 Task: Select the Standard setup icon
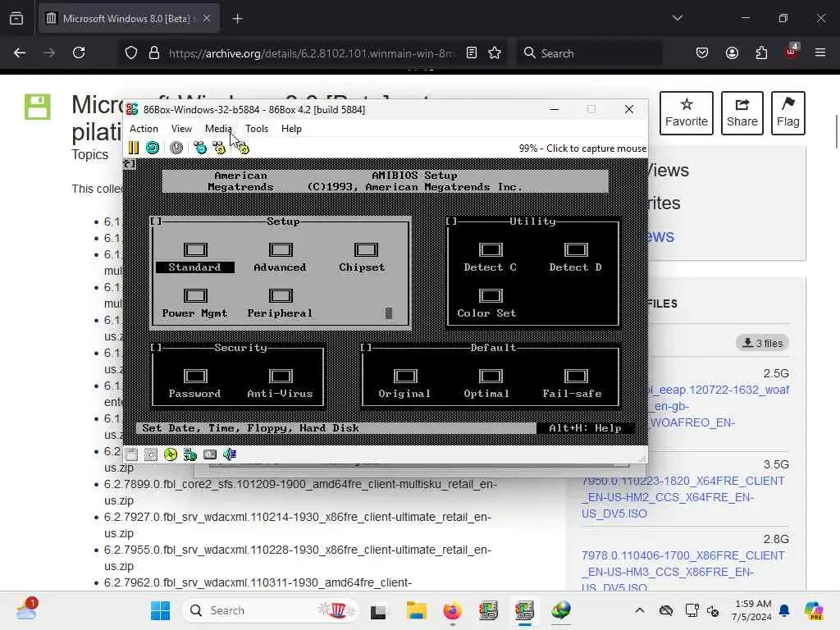tap(195, 257)
